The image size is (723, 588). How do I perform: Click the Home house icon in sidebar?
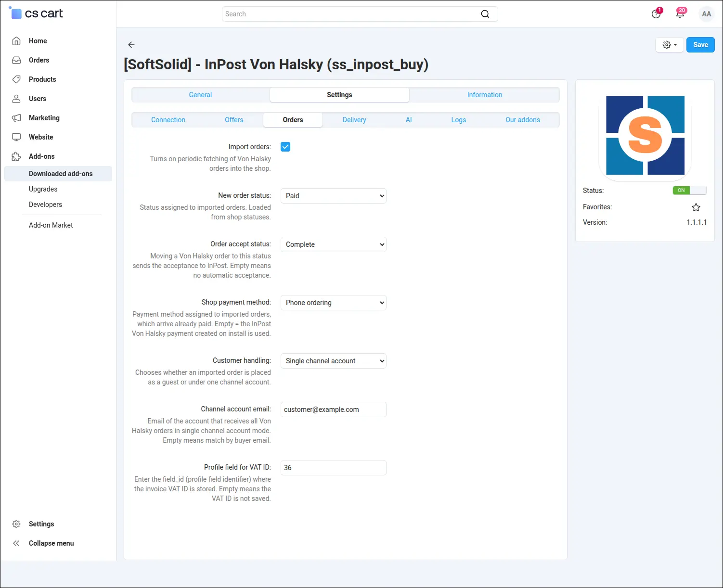tap(16, 41)
